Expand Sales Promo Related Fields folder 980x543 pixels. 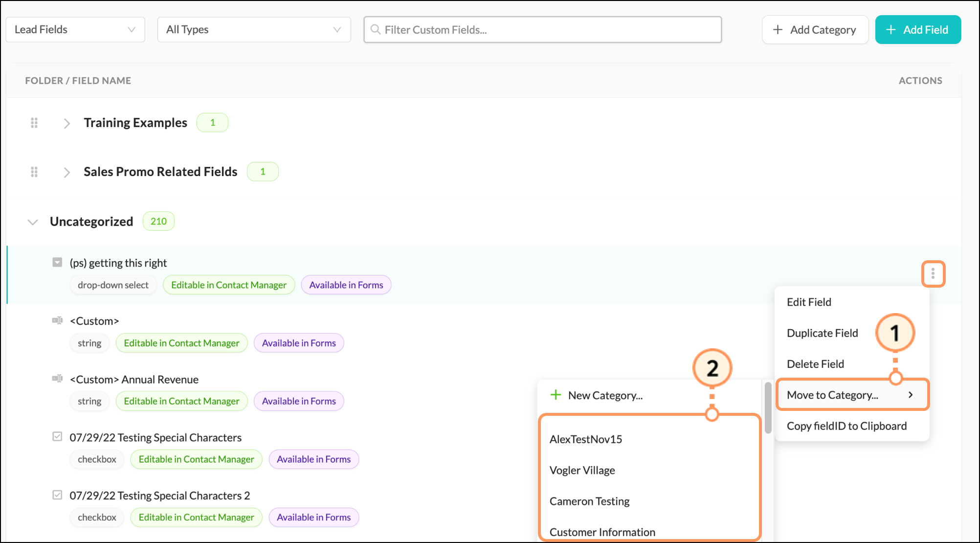pos(67,172)
